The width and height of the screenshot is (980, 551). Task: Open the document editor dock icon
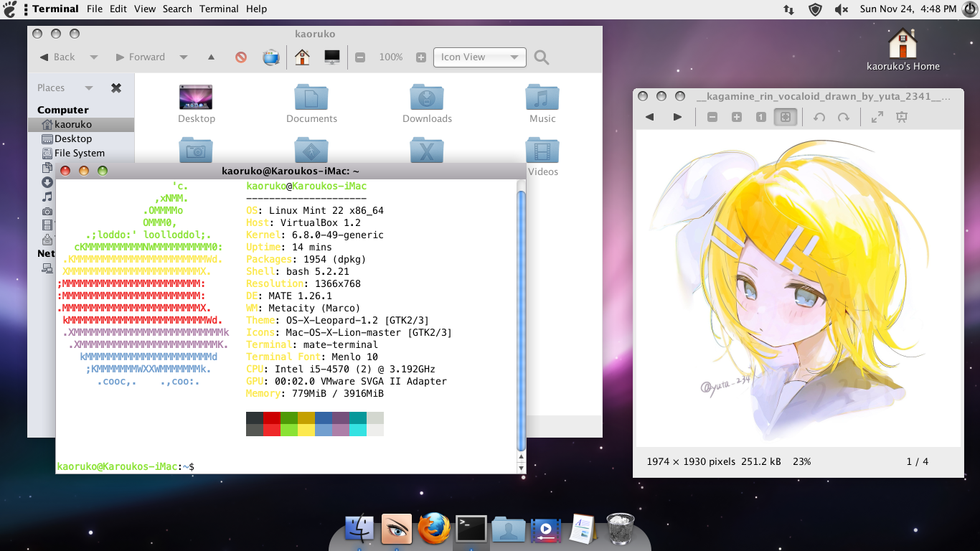[583, 529]
